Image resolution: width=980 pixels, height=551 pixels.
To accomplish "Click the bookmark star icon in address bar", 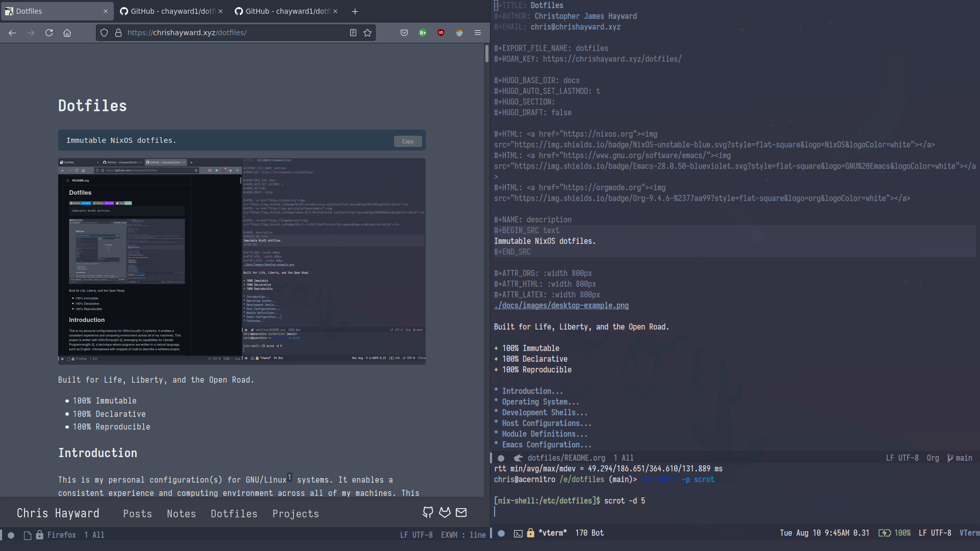I will click(x=367, y=33).
